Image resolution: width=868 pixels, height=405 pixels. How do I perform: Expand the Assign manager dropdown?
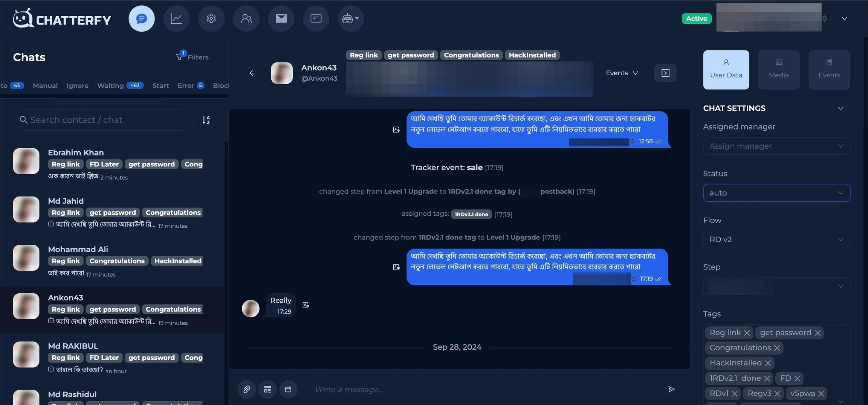pyautogui.click(x=776, y=146)
